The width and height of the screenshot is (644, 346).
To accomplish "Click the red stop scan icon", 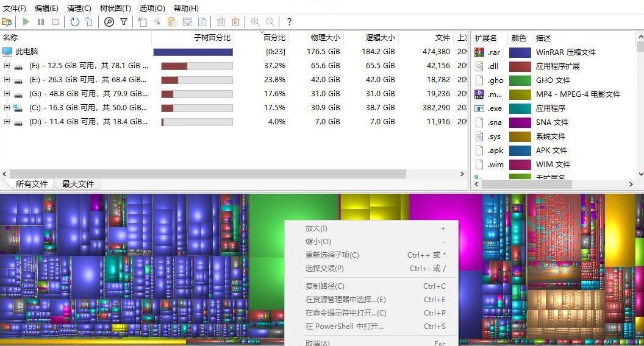I will (55, 22).
